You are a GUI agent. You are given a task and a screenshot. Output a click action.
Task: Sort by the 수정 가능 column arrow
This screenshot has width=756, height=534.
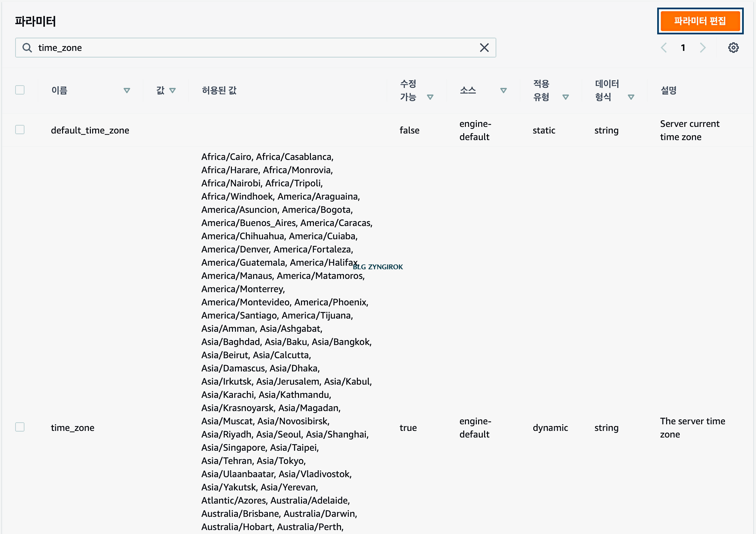click(x=430, y=97)
